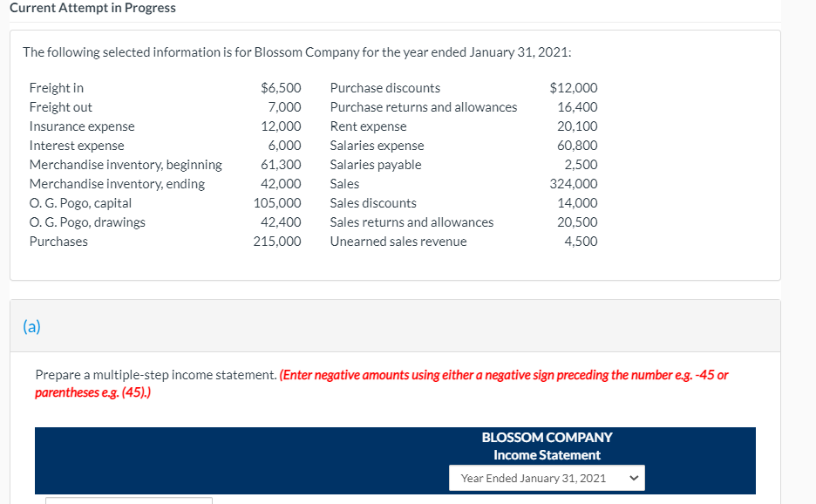Click the Income Statement header text
The width and height of the screenshot is (816, 504).
[x=547, y=455]
